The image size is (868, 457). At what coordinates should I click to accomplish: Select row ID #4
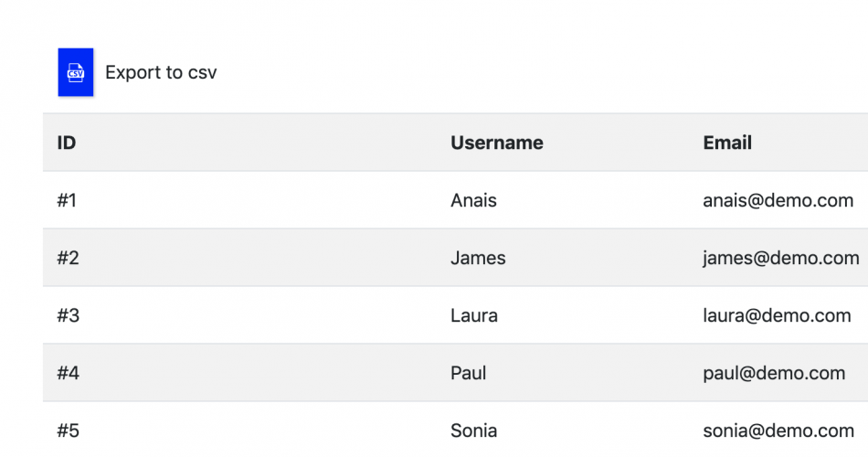(x=68, y=373)
